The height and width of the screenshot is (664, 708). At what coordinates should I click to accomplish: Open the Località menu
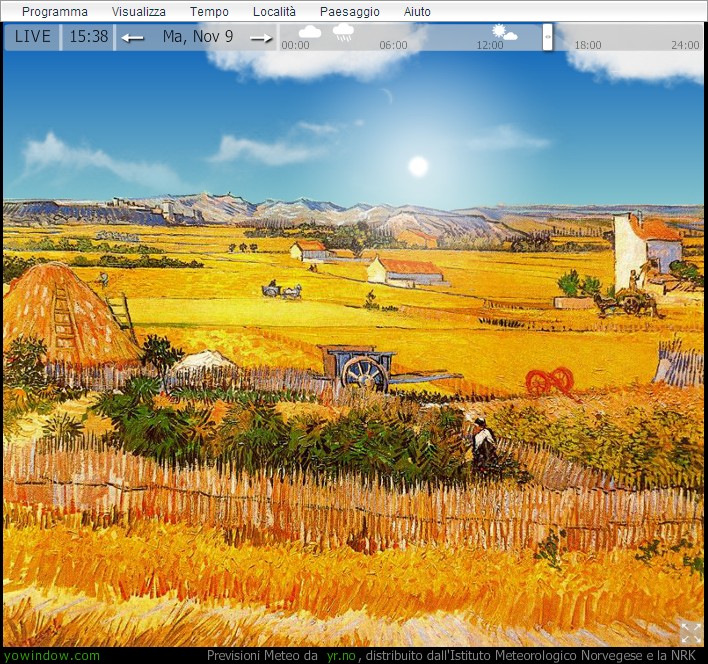tap(274, 11)
